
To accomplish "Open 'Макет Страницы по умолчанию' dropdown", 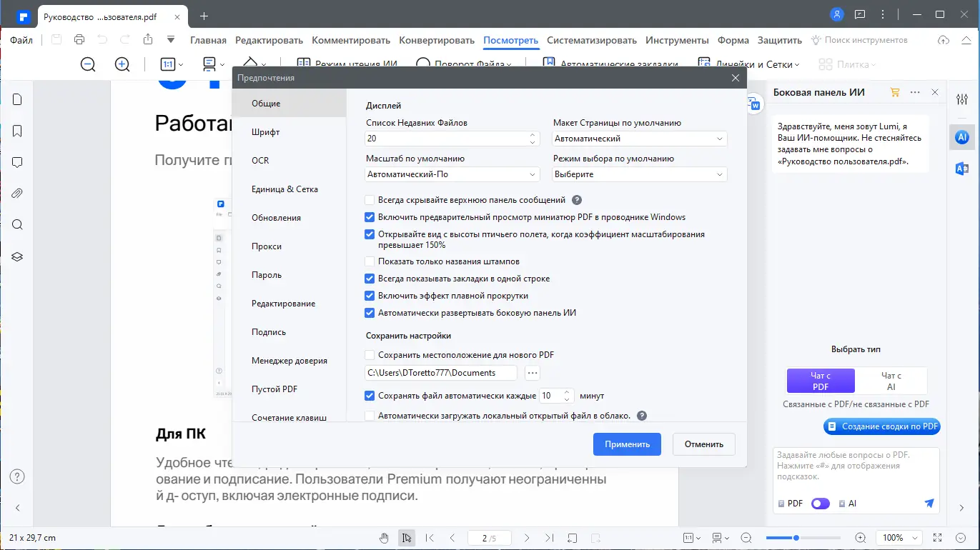I will [638, 138].
